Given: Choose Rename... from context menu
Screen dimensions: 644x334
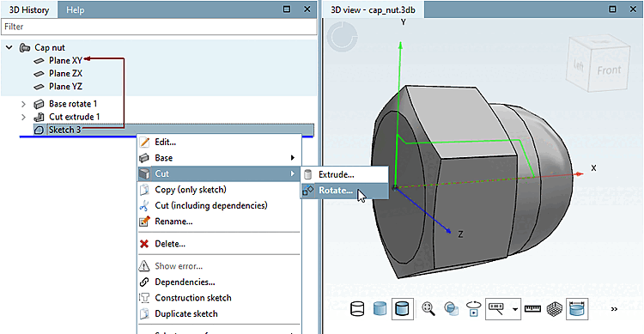Looking at the screenshot, I should click(219, 222).
